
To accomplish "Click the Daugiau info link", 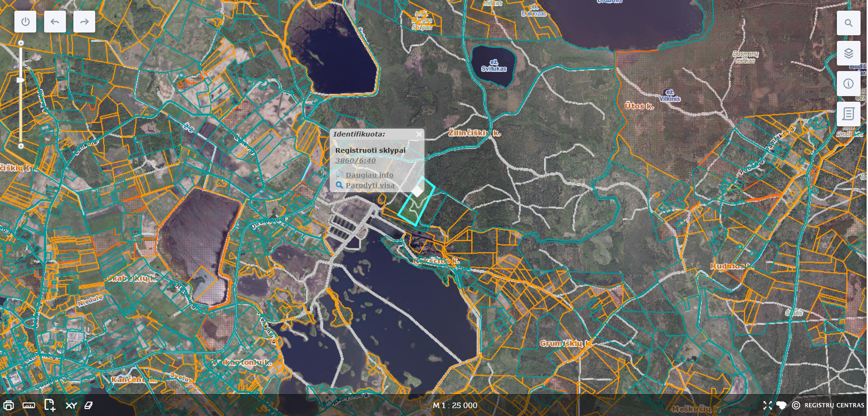I will tap(369, 175).
